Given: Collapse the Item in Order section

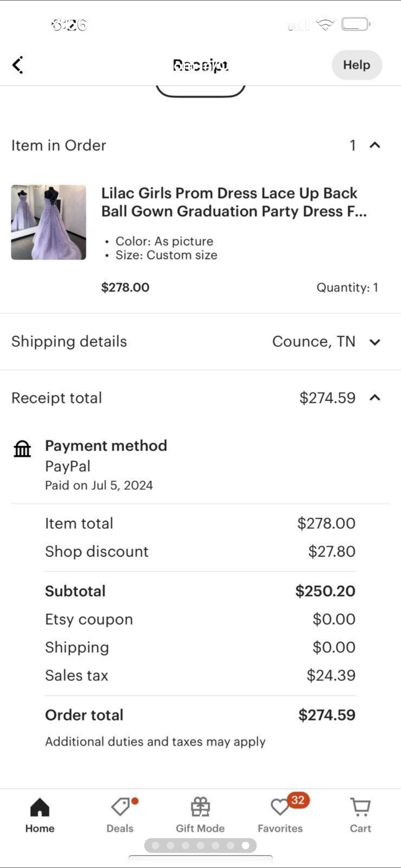Looking at the screenshot, I should tap(375, 145).
